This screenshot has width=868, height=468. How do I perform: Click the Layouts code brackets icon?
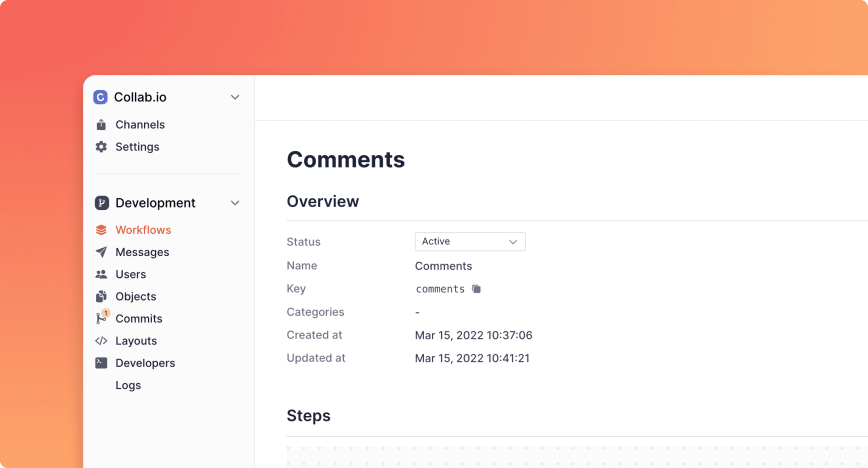pos(101,341)
